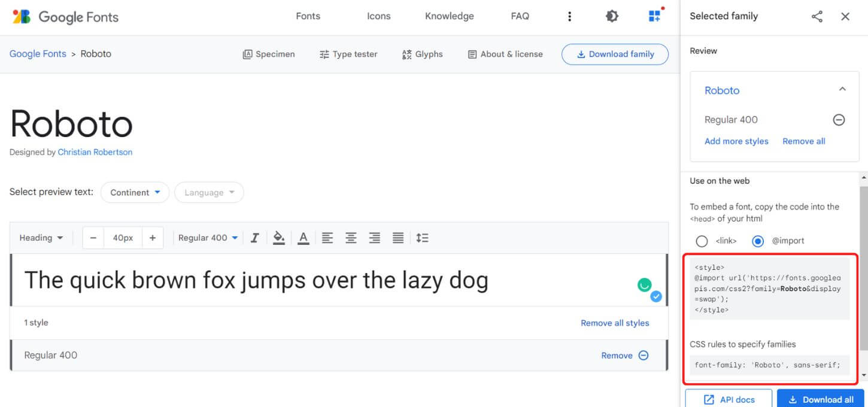Image resolution: width=868 pixels, height=407 pixels.
Task: Switch to the Glyphs tab
Action: [423, 54]
